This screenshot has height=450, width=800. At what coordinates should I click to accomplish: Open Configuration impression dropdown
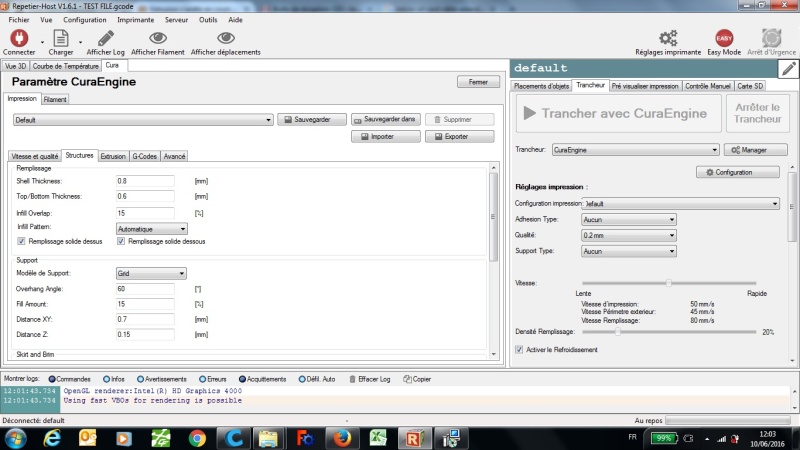pos(681,204)
